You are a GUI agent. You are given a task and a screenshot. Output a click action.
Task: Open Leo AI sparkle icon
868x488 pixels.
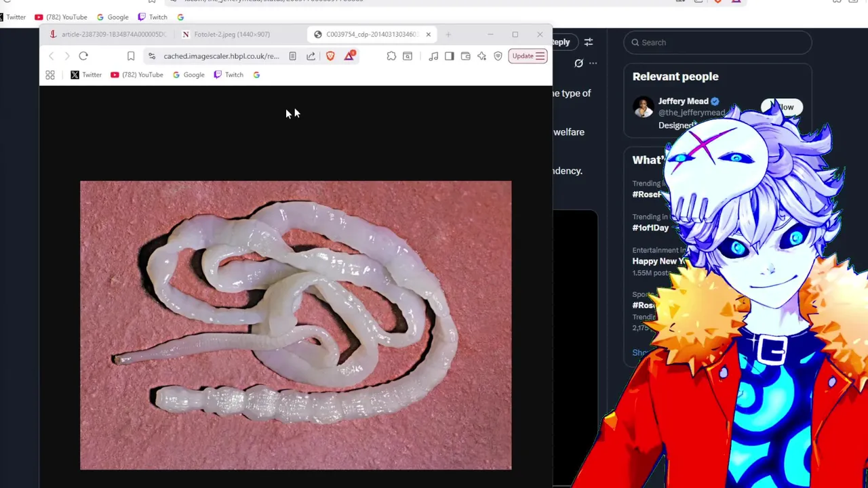(481, 56)
